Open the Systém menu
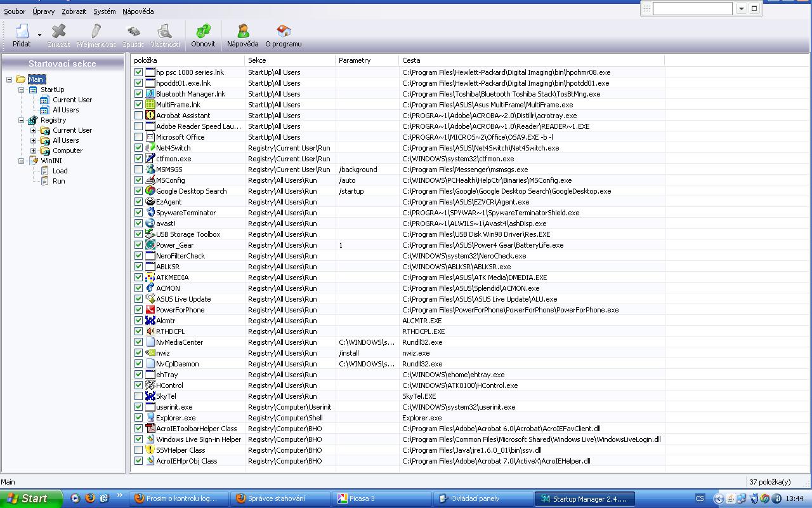Image resolution: width=812 pixels, height=508 pixels. (105, 11)
